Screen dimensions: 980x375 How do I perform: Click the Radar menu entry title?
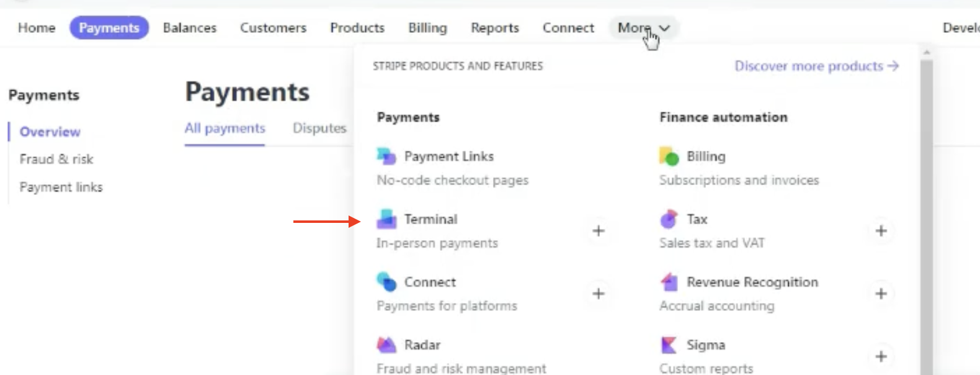[422, 345]
